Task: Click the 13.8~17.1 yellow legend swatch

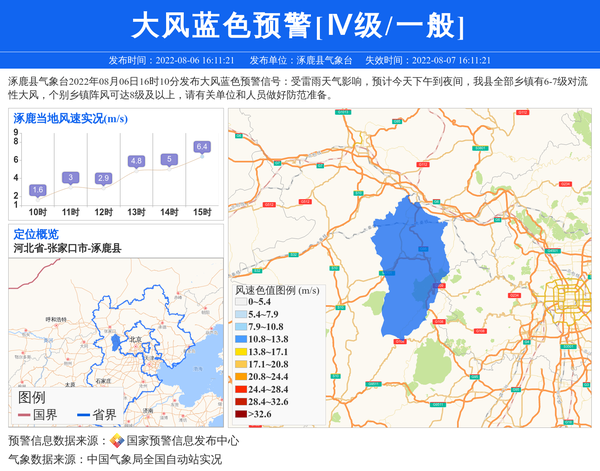Action: point(241,353)
